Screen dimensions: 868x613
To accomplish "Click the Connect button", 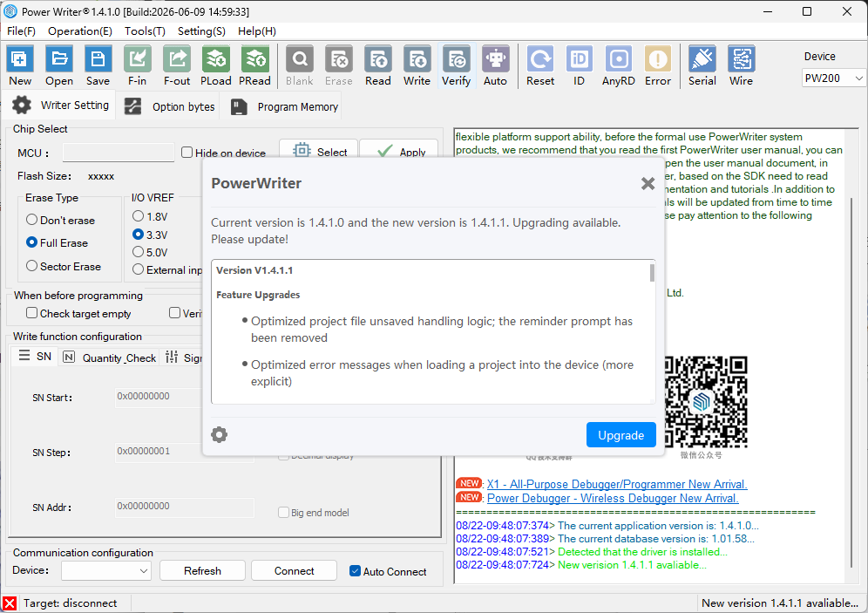I will [x=294, y=570].
